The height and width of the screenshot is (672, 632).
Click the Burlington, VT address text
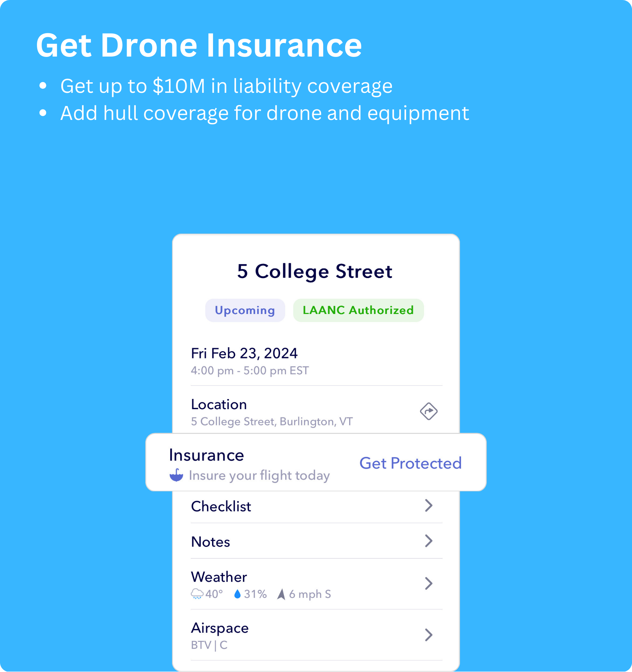click(x=316, y=422)
